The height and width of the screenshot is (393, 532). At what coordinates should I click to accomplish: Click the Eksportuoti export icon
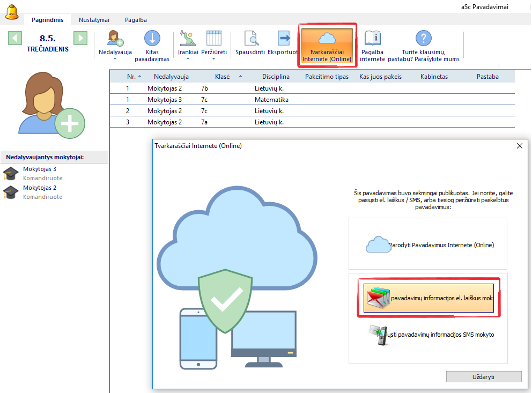283,39
